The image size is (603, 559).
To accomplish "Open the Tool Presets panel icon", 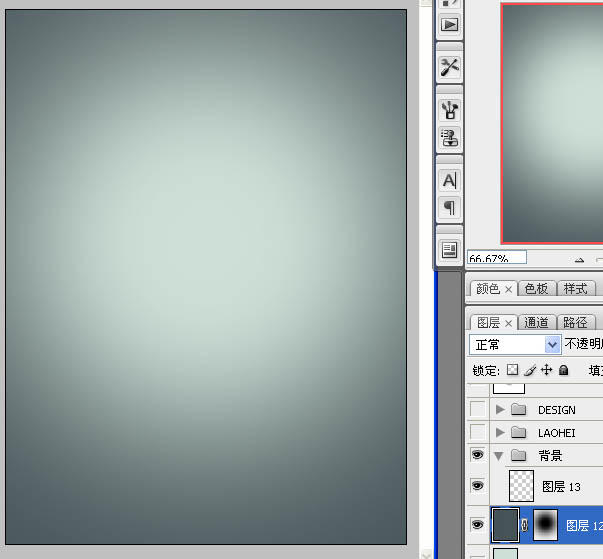I will (450, 67).
